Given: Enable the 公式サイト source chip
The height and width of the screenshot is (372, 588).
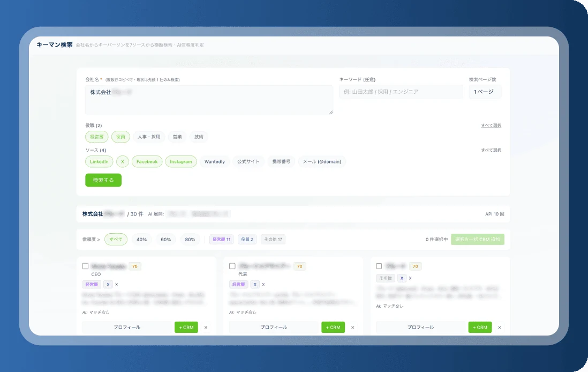Looking at the screenshot, I should pyautogui.click(x=248, y=161).
